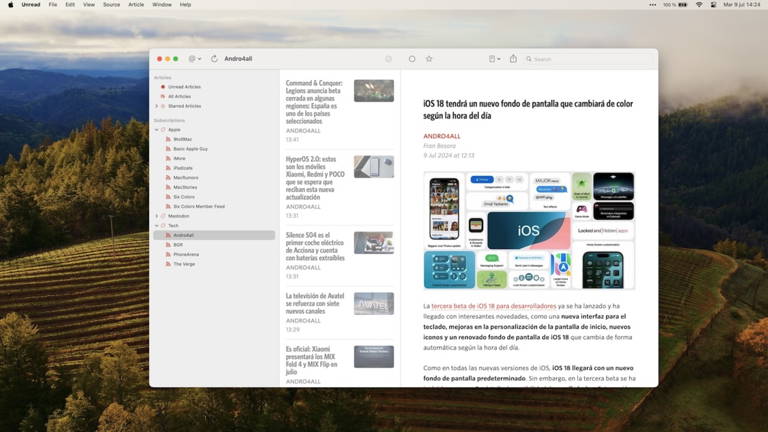Click the battery status icon

tap(683, 4)
